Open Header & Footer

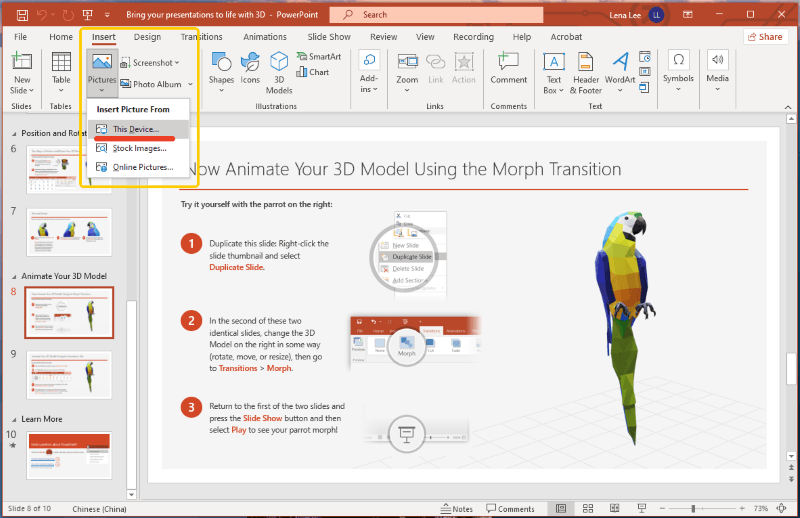point(586,73)
